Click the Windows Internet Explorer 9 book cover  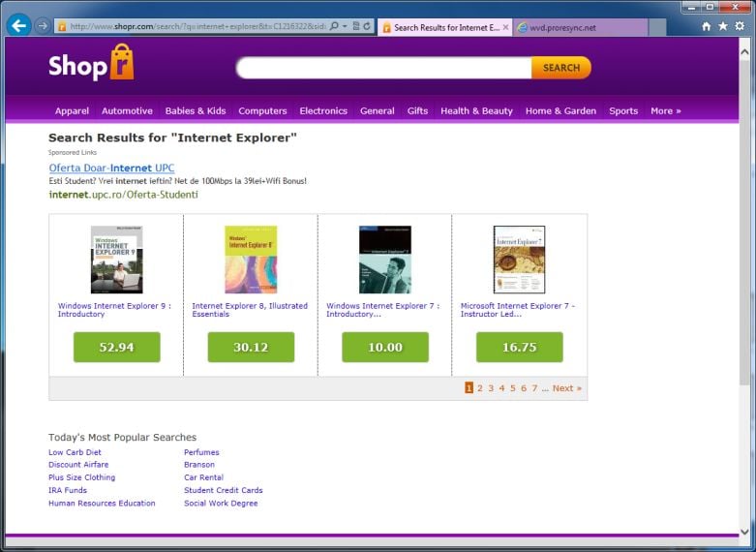click(117, 260)
